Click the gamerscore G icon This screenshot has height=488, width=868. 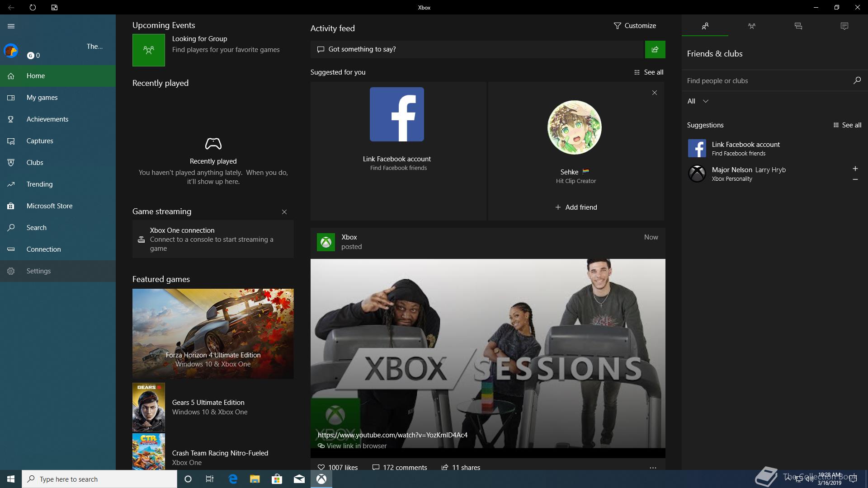pyautogui.click(x=30, y=56)
